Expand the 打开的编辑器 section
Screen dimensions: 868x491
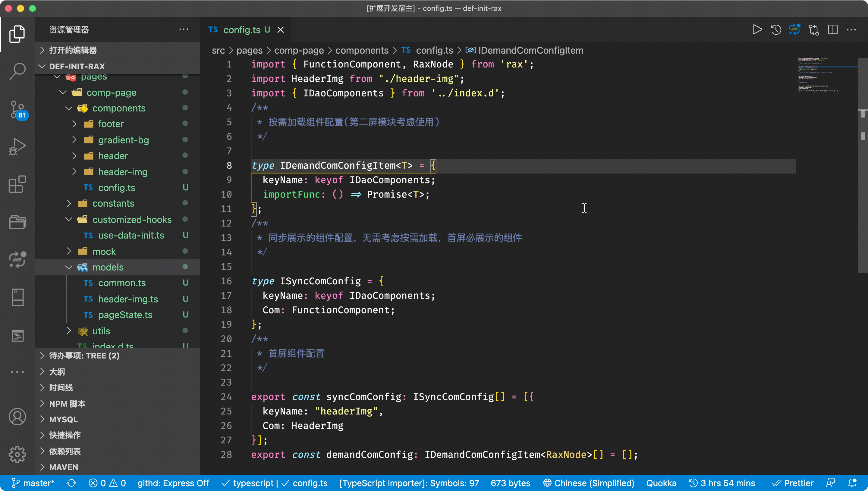coord(118,50)
